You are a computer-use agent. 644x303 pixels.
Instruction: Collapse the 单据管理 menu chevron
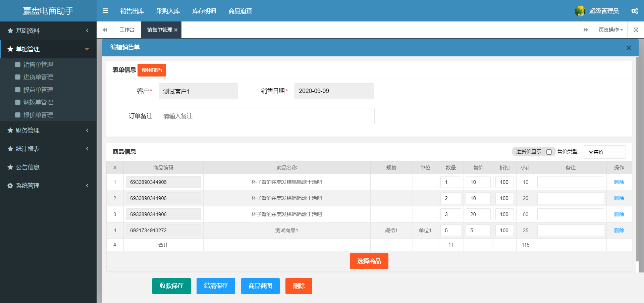pyautogui.click(x=87, y=49)
